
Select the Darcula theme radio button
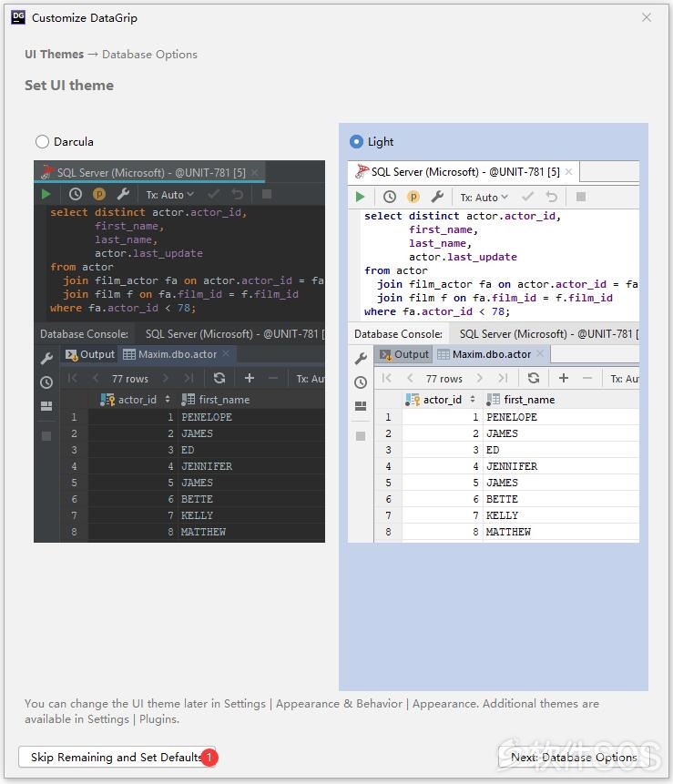point(43,141)
